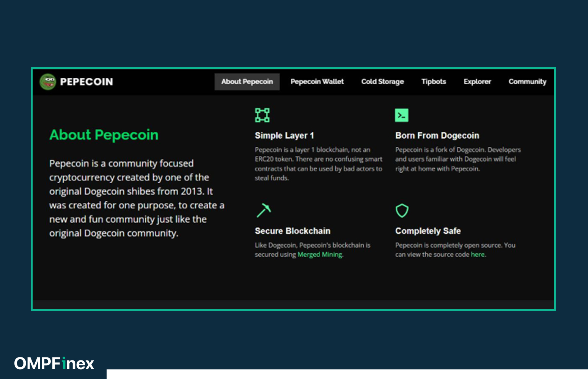Viewport: 588px width, 379px height.
Task: Select Tipbots in the navigation bar
Action: pyautogui.click(x=434, y=81)
